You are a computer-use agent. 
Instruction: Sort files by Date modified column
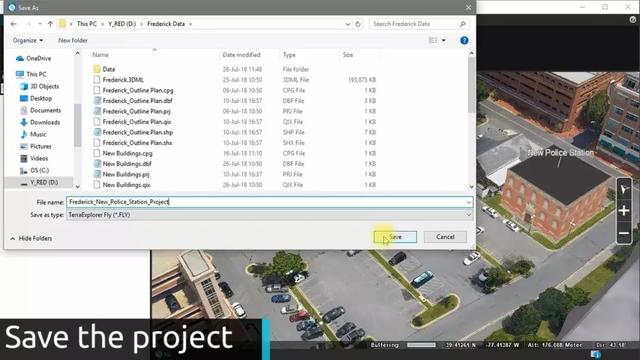tap(241, 55)
